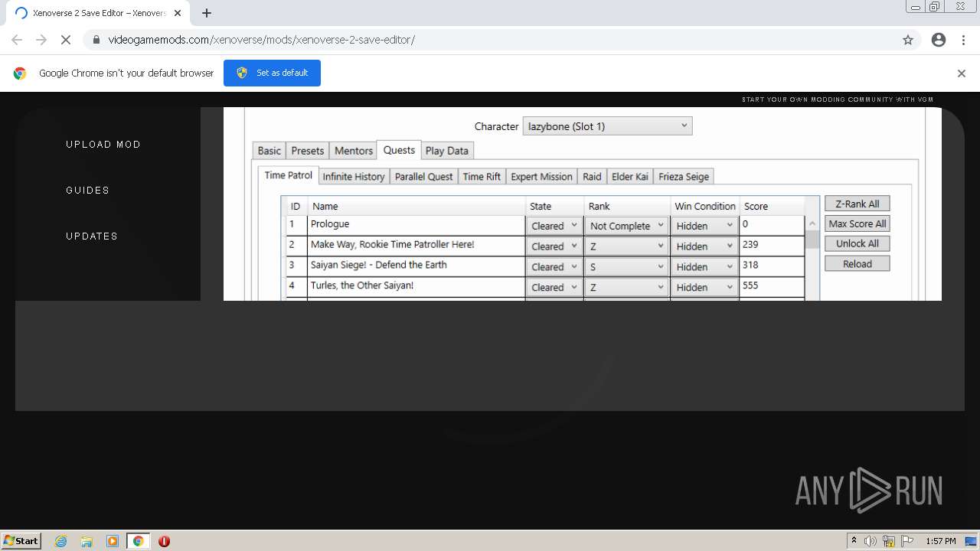Open the Frieza Seige sub-tab
The image size is (980, 551).
tap(684, 177)
